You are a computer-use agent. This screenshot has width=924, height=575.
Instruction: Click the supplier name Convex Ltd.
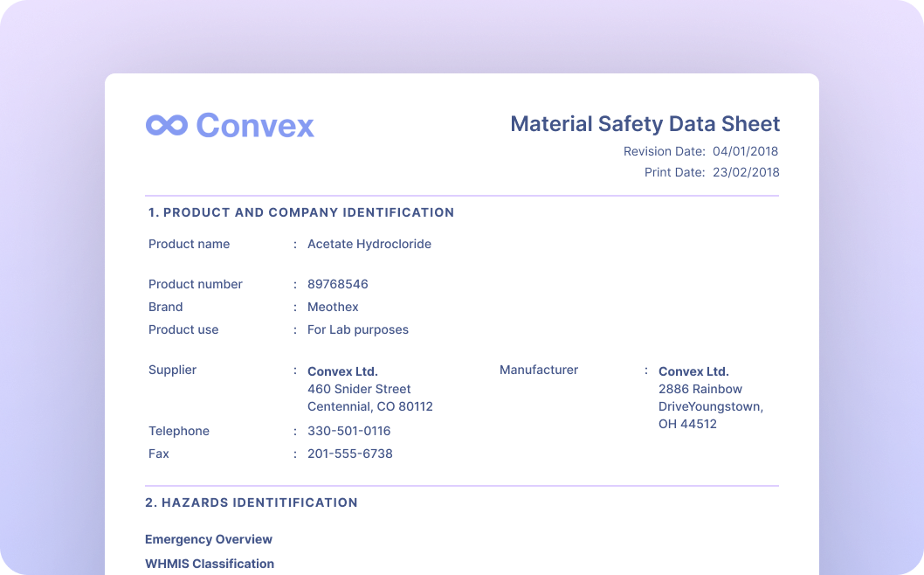[x=342, y=371]
